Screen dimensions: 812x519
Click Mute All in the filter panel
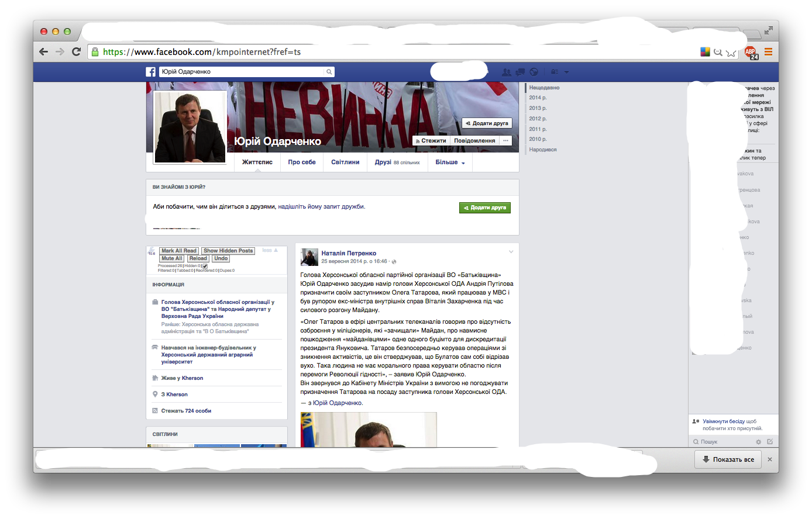tap(171, 258)
